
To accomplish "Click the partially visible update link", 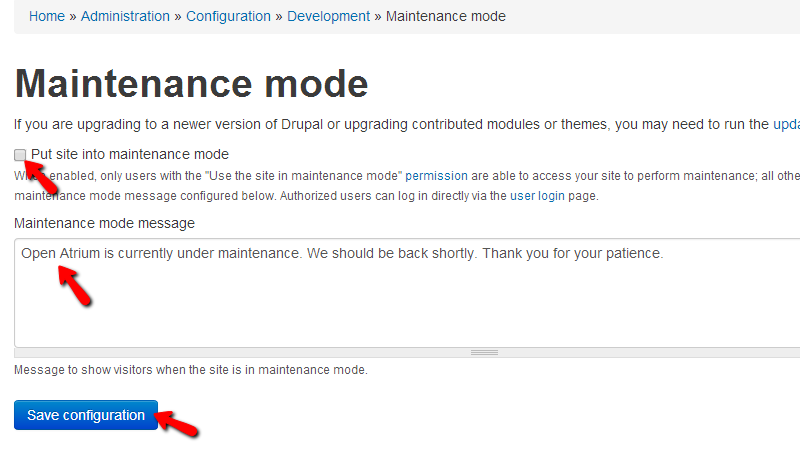I will pos(786,124).
